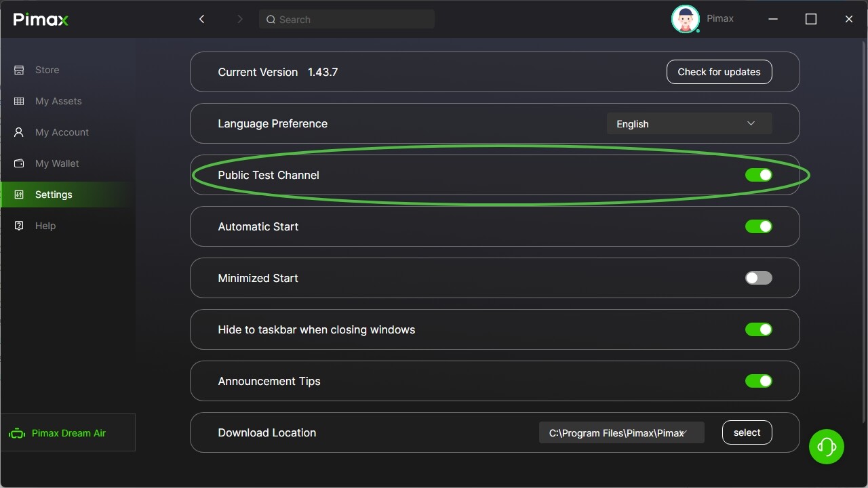Click the My Account person icon

coord(19,132)
